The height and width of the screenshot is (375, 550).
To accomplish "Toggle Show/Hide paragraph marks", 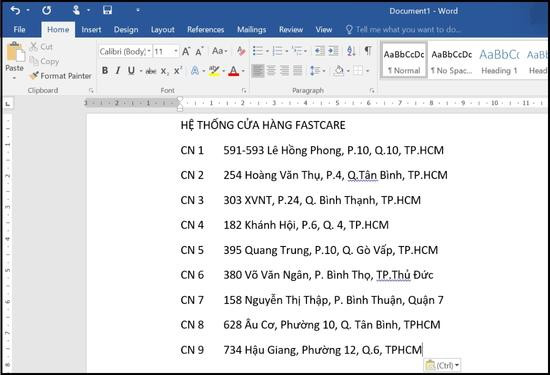I will [x=368, y=51].
